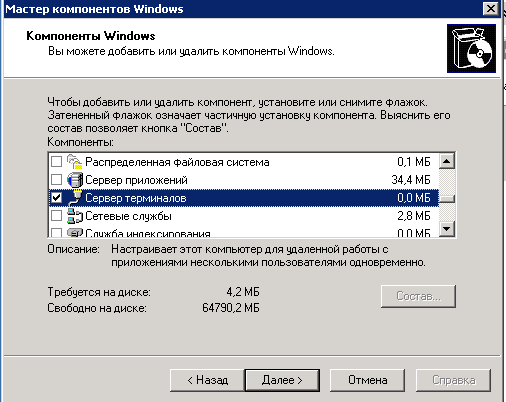Toggle the Служба индексирования checkbox
Screen dimensions: 506x402
(x=56, y=232)
